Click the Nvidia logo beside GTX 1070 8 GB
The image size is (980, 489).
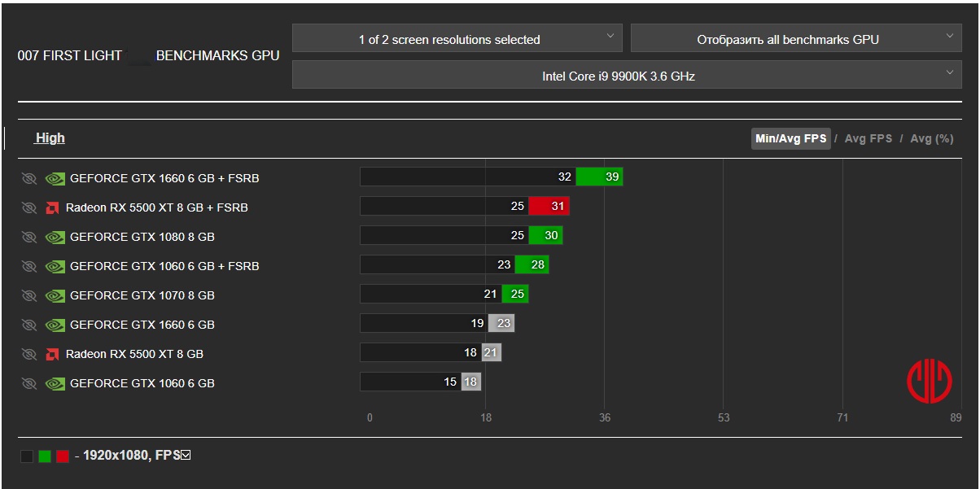(x=55, y=295)
